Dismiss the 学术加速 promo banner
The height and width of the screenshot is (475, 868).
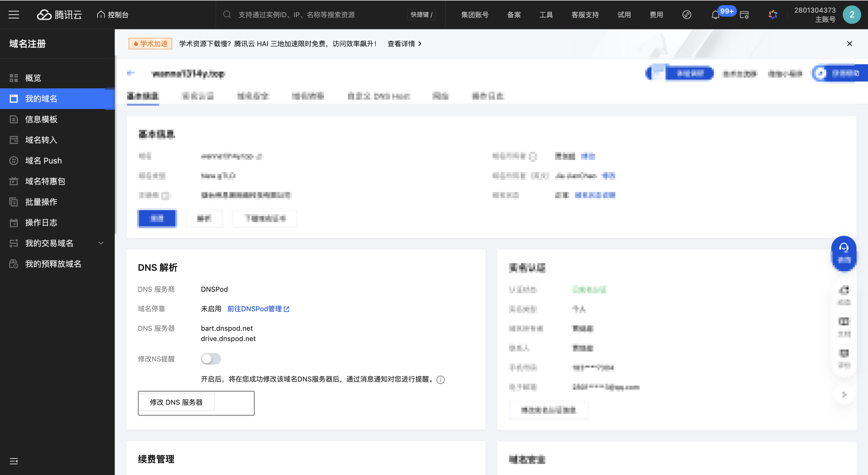click(x=849, y=43)
